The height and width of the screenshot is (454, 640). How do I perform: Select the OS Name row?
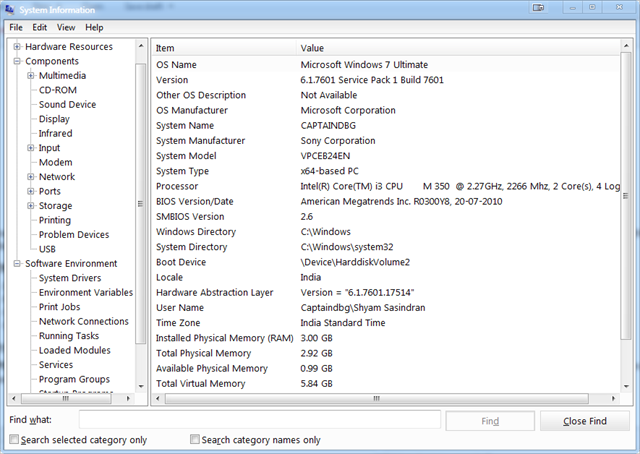pos(386,65)
